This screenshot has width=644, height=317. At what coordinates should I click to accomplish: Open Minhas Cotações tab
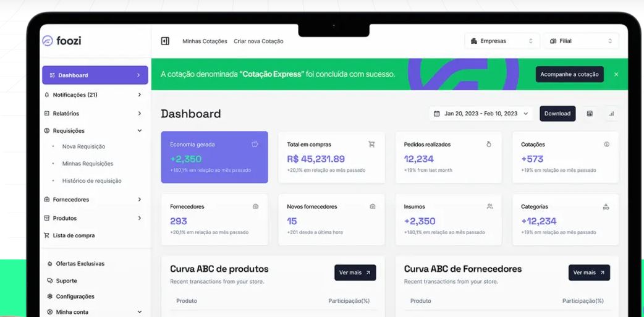coord(205,41)
